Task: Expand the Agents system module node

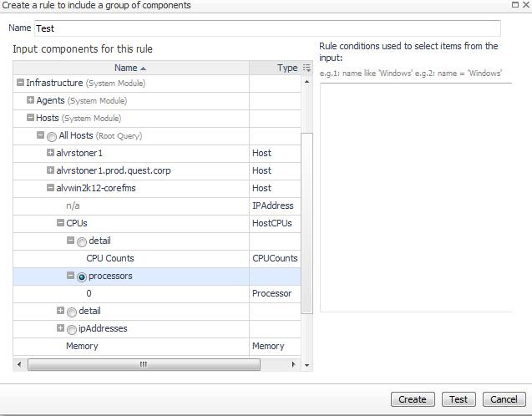Action: [30, 100]
